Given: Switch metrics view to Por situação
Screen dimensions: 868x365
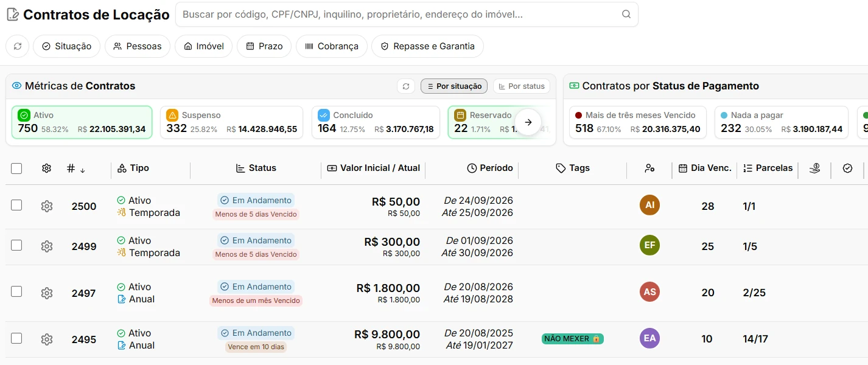Looking at the screenshot, I should coord(454,86).
